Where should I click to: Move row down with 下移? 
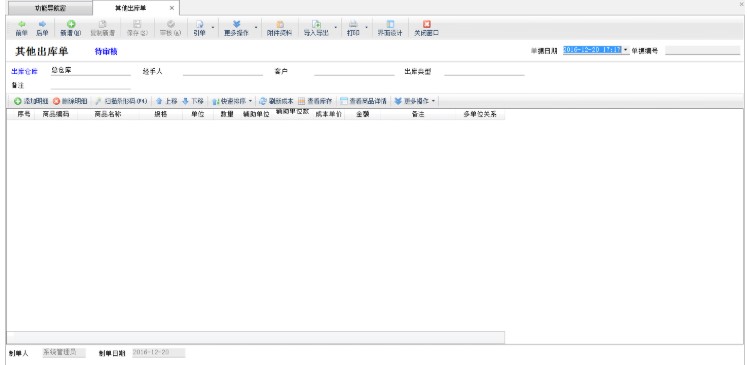coord(193,101)
